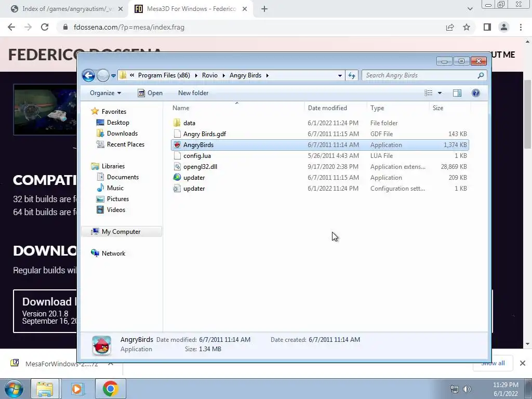Viewport: 532px width, 399px height.
Task: Click the Explorer help question mark icon
Action: tap(476, 93)
